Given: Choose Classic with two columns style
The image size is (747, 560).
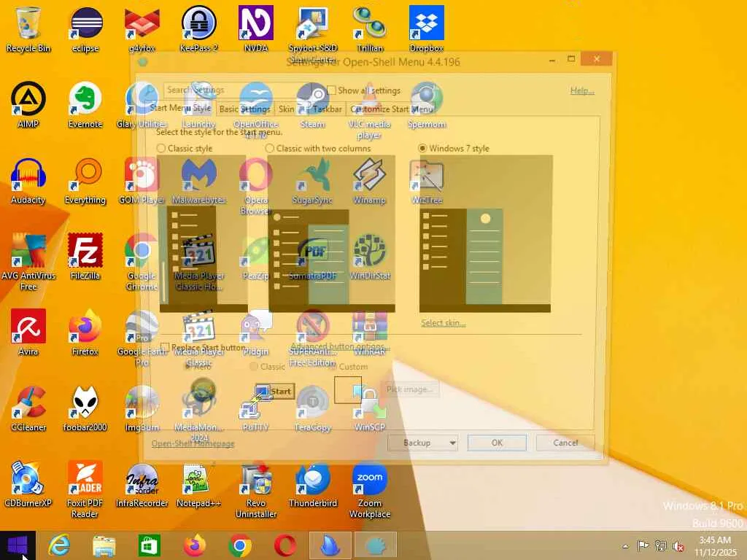Looking at the screenshot, I should point(270,148).
